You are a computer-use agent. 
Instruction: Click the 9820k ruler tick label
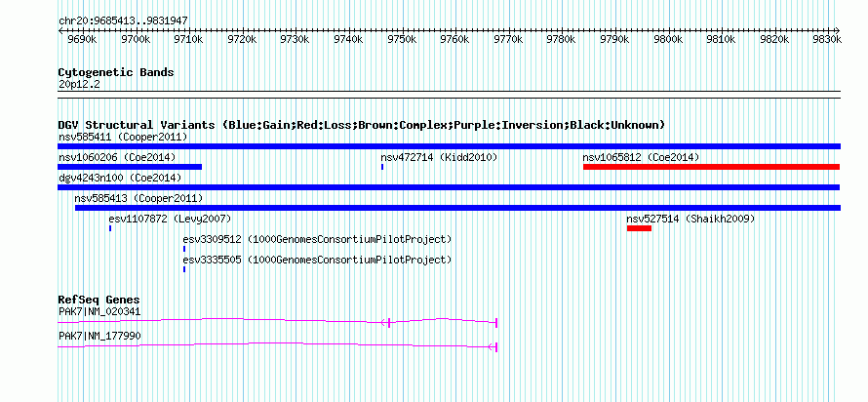point(775,39)
